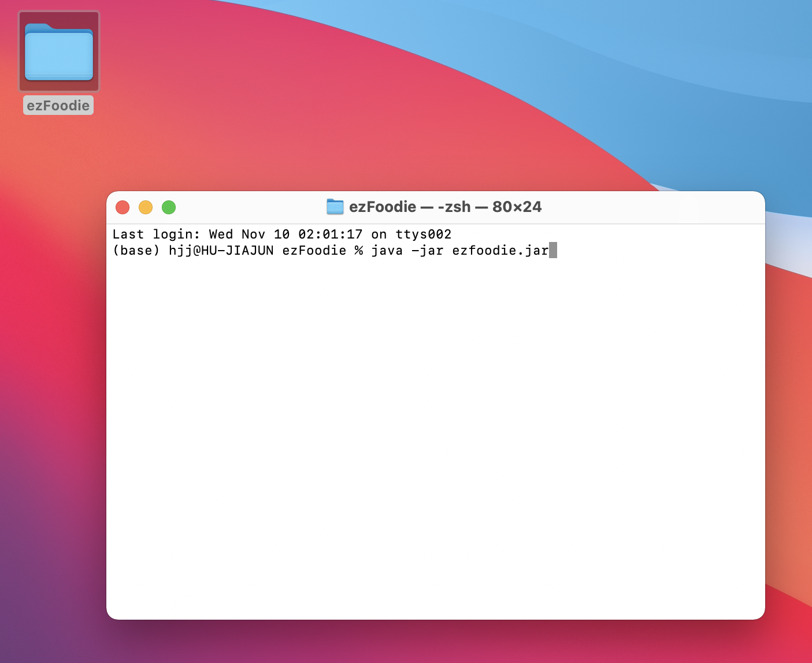Click the hjj@HU-JIAJUN username in prompt
The height and width of the screenshot is (663, 812).
221,251
